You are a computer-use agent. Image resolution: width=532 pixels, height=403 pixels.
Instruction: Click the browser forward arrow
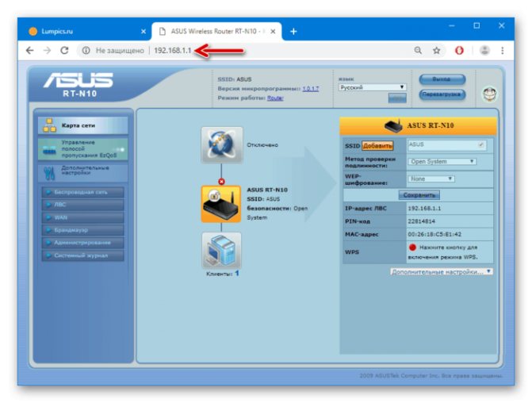click(x=47, y=51)
